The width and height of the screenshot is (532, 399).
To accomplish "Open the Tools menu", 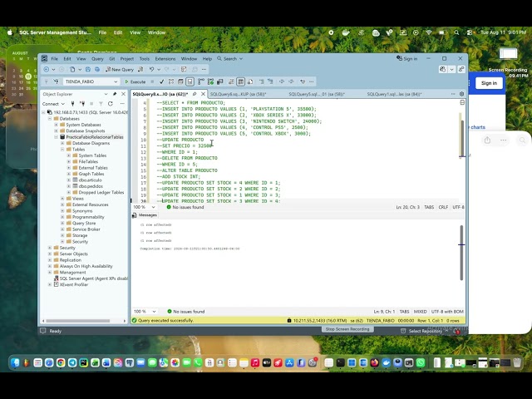I will [144, 59].
